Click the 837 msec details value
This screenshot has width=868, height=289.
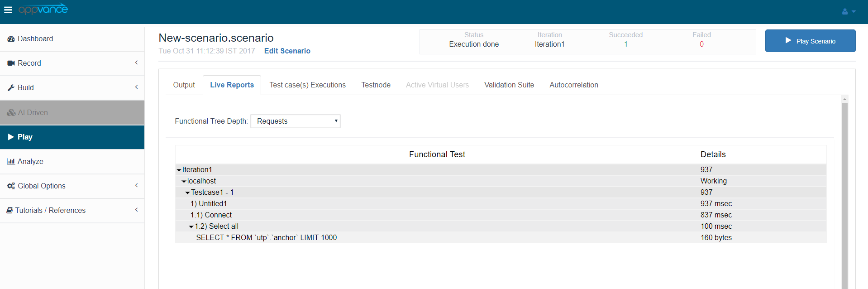716,215
